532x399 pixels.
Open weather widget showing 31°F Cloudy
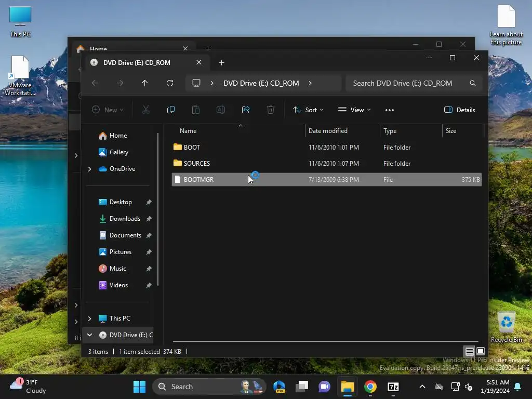(28, 387)
